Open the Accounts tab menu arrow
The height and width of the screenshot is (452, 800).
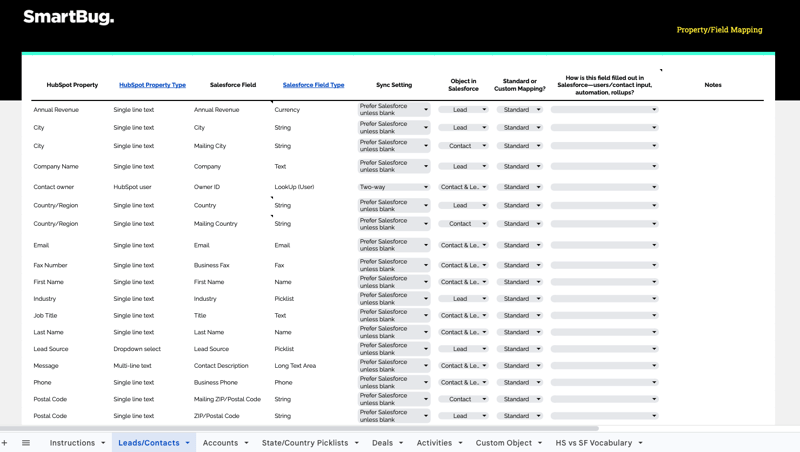tap(246, 443)
